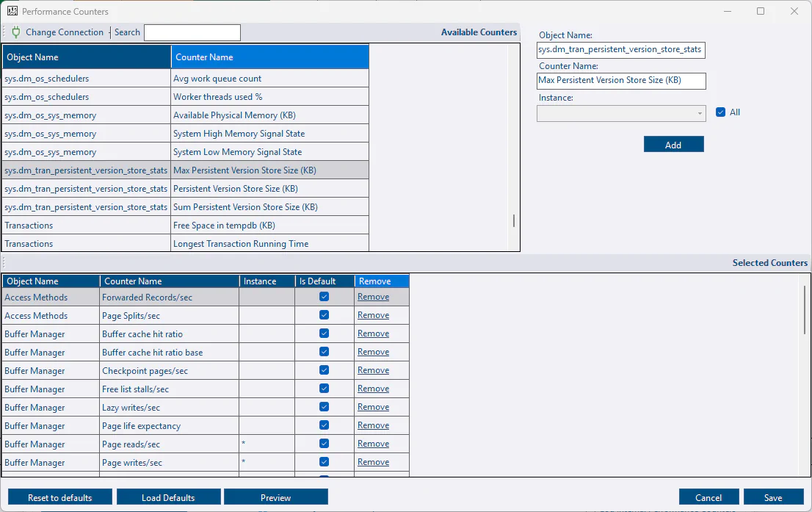Open the Preview of selected counters
The width and height of the screenshot is (812, 512).
click(275, 497)
